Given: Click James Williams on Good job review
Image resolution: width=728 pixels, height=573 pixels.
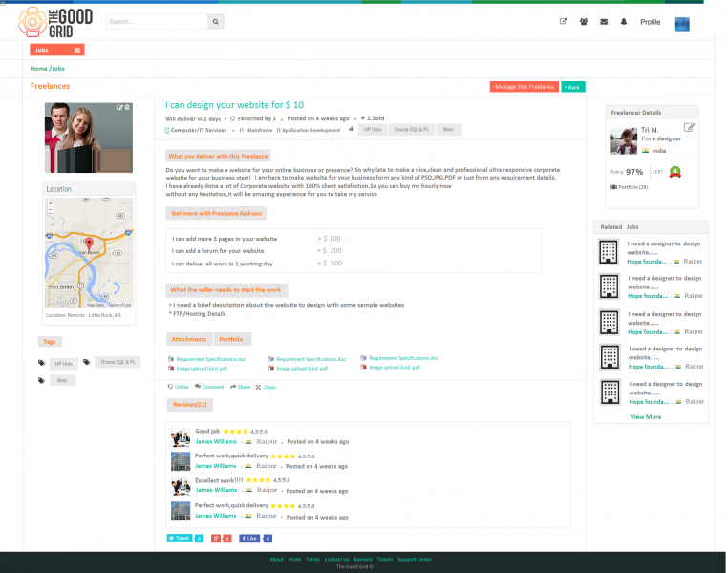Looking at the screenshot, I should click(216, 442).
